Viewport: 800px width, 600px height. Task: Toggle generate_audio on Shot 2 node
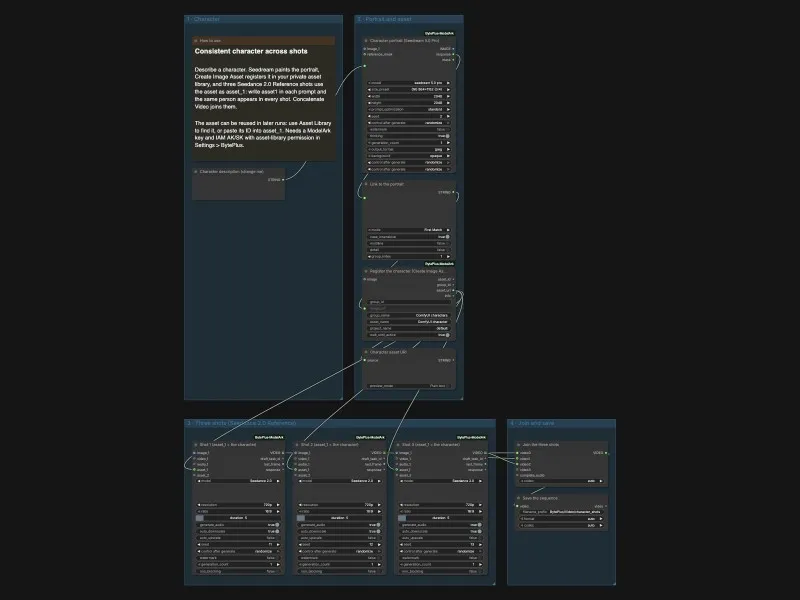pos(339,524)
